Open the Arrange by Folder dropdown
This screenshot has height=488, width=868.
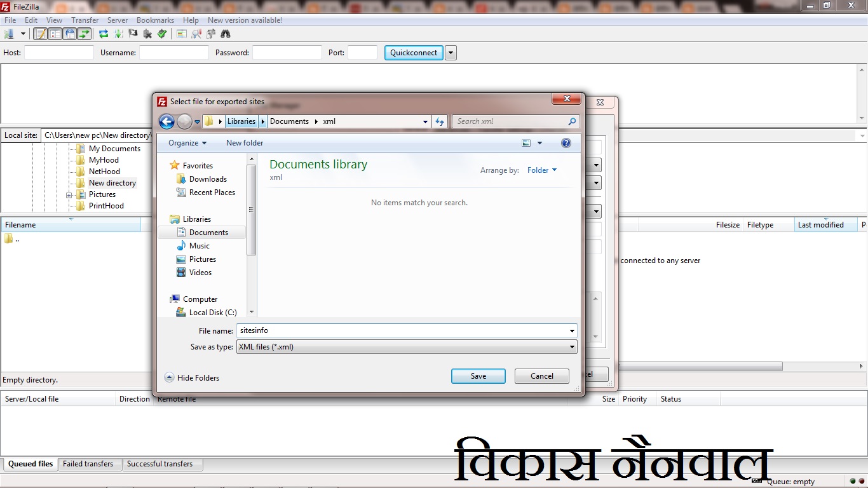coord(542,170)
